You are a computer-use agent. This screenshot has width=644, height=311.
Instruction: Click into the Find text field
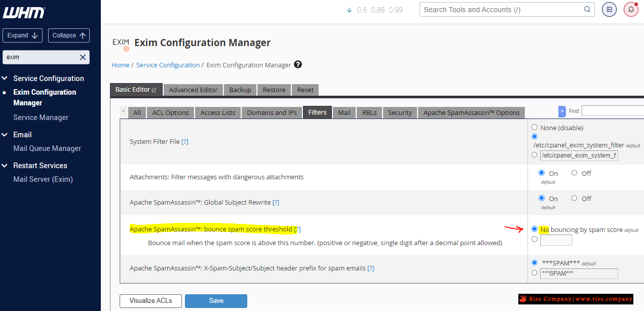point(613,111)
